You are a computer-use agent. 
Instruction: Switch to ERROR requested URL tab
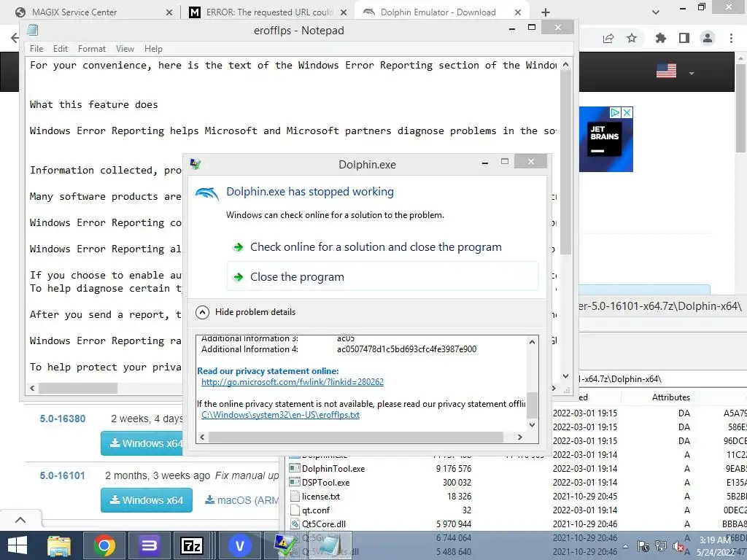click(x=267, y=12)
